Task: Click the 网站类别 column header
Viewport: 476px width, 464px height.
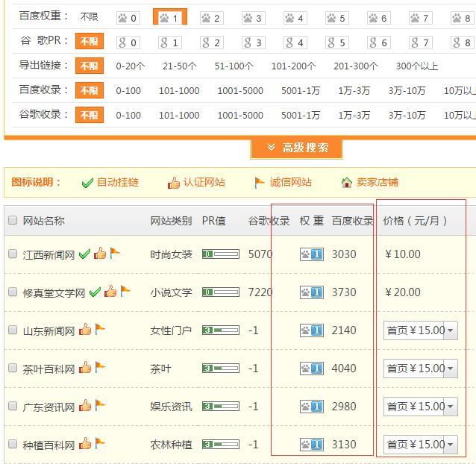Action: point(171,221)
